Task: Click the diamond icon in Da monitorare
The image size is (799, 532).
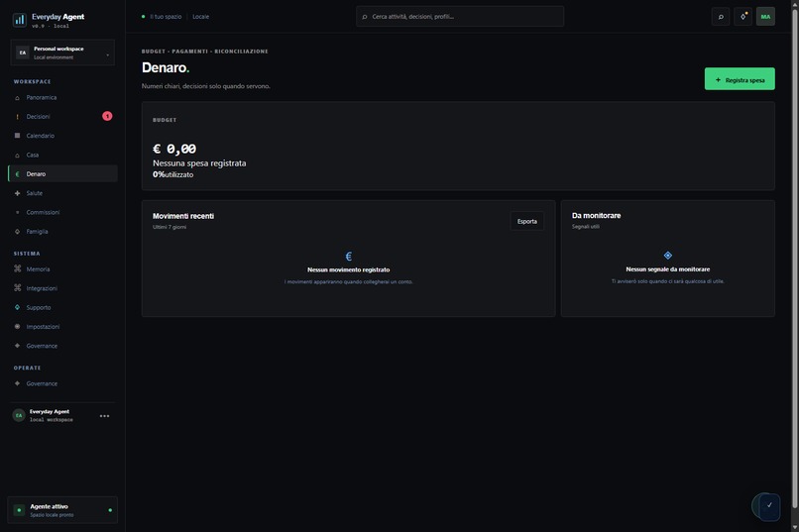Action: pyautogui.click(x=667, y=256)
